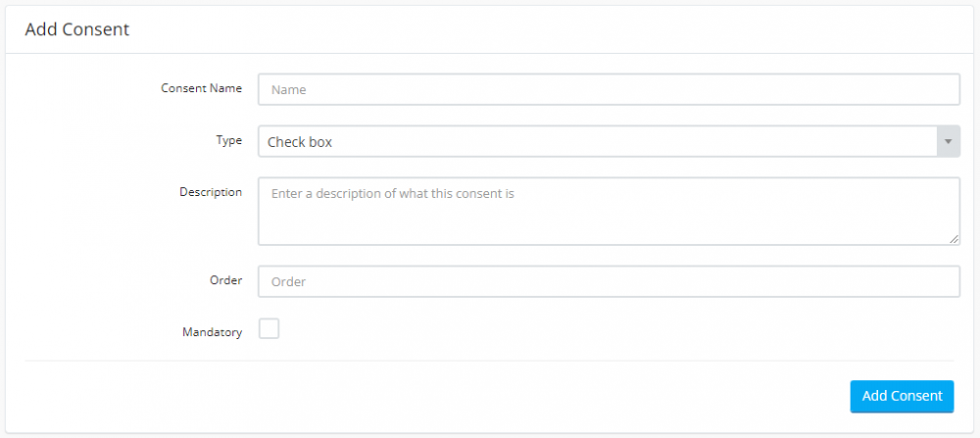
Task: Tick the Mandatory checkbox
Action: (x=269, y=328)
